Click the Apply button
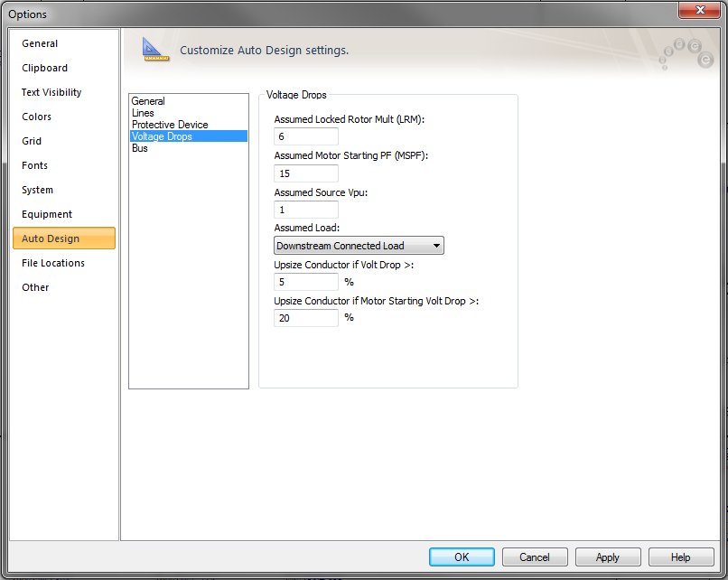Image resolution: width=728 pixels, height=580 pixels. tap(608, 557)
